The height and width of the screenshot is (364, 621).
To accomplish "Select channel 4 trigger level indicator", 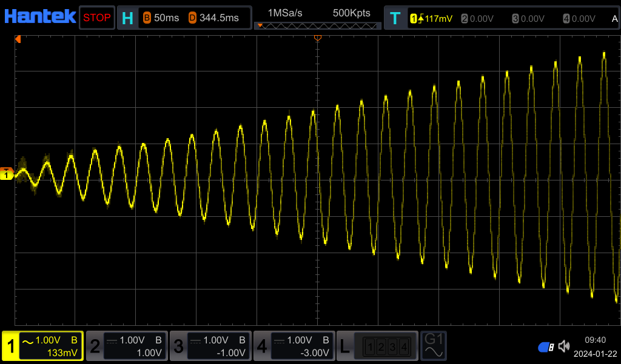I will click(579, 19).
